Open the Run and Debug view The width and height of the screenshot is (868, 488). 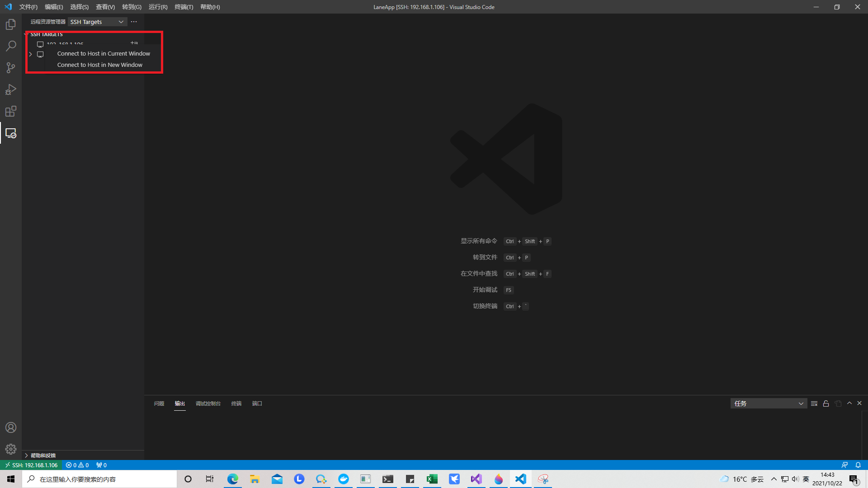(x=11, y=89)
